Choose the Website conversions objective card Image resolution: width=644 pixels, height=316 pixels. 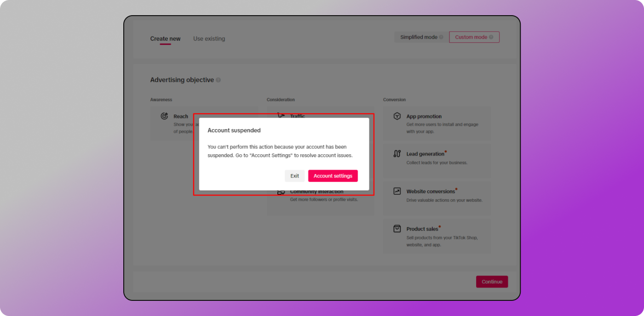pos(437,196)
